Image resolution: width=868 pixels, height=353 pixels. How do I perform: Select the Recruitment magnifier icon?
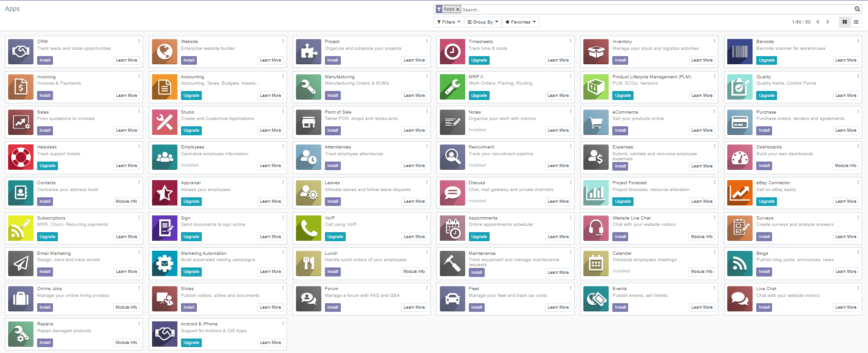coord(453,157)
